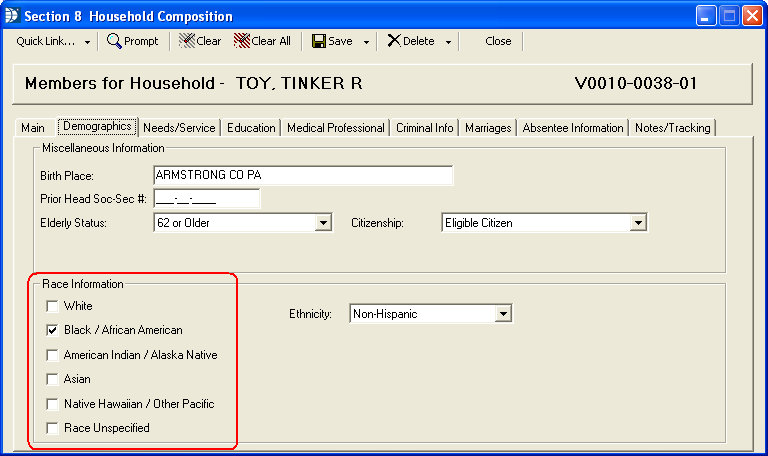Image resolution: width=768 pixels, height=456 pixels.
Task: Click the 62 or Older value
Action: [x=183, y=223]
